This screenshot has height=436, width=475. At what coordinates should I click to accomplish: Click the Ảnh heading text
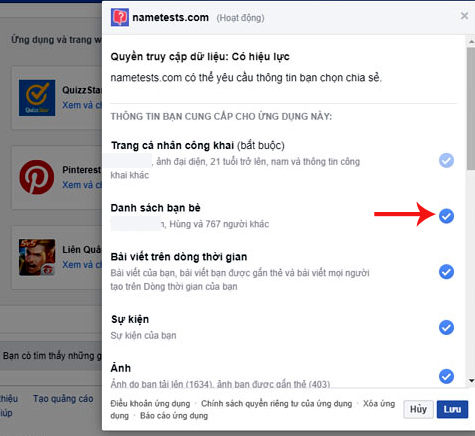pos(120,368)
